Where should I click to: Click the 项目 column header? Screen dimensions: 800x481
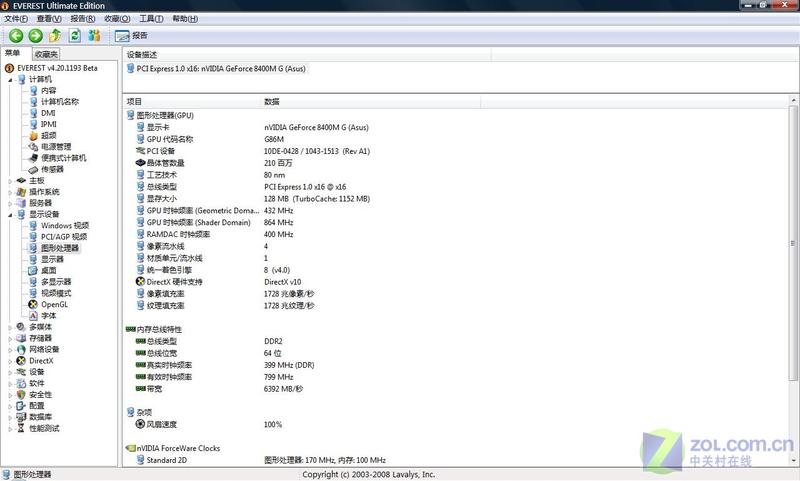pyautogui.click(x=192, y=102)
